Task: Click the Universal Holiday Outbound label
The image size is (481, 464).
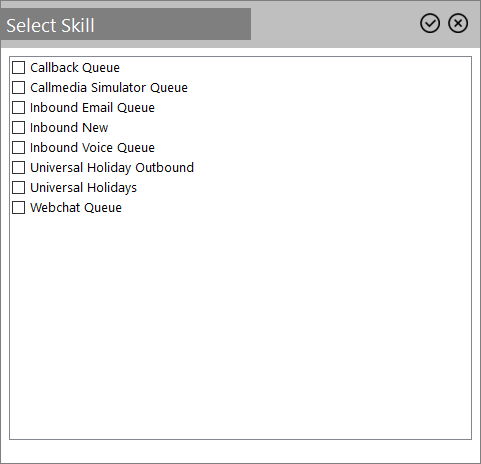Action: (x=112, y=168)
